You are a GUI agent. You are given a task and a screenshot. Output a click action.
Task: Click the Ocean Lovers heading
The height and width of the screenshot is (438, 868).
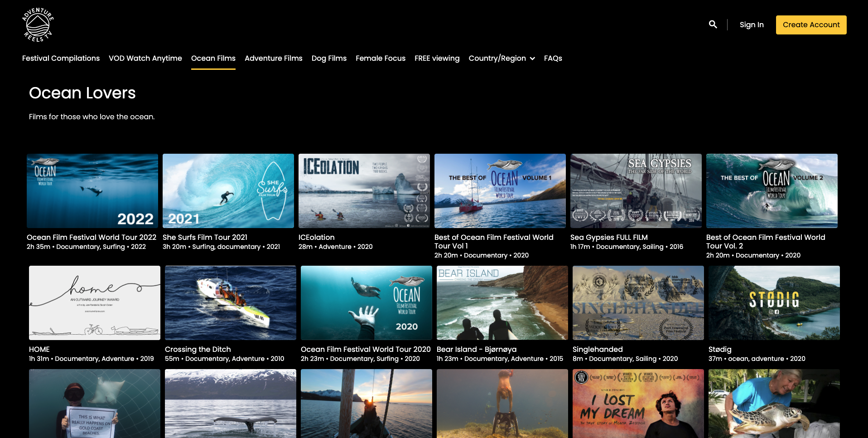[x=82, y=93]
